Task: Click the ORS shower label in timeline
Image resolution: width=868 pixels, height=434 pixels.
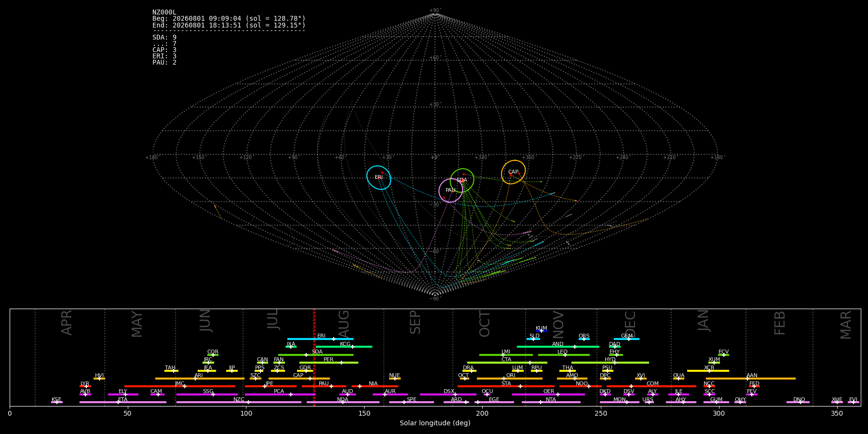Action: (584, 336)
